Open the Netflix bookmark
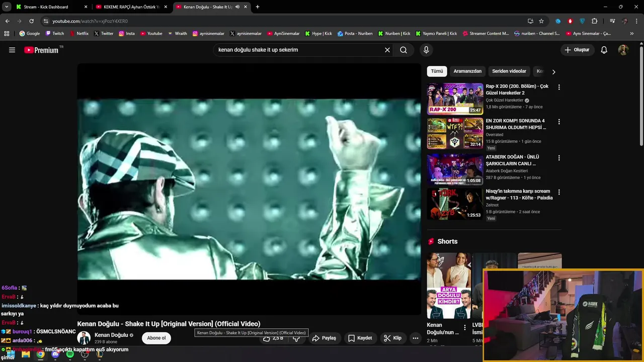 [x=79, y=34]
